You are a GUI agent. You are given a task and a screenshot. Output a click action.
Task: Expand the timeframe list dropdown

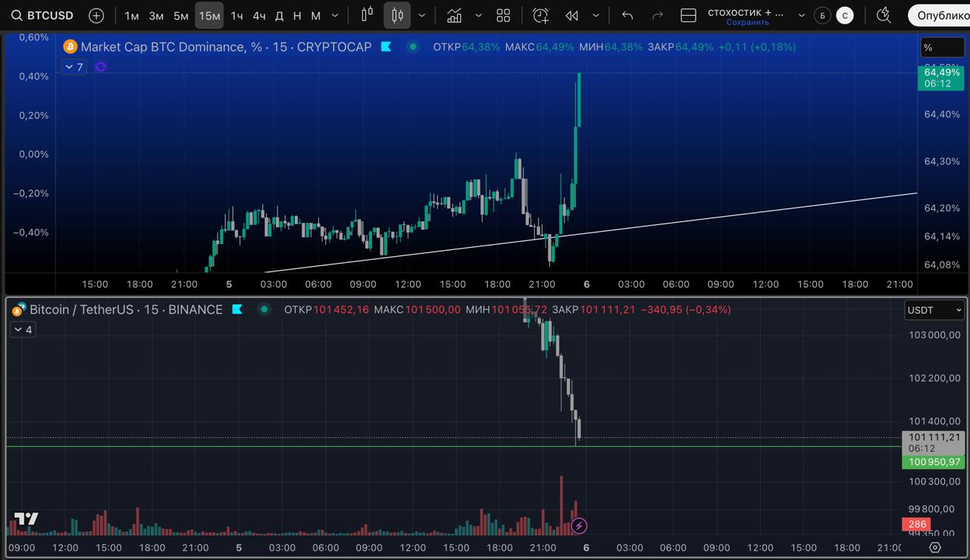[x=336, y=15]
